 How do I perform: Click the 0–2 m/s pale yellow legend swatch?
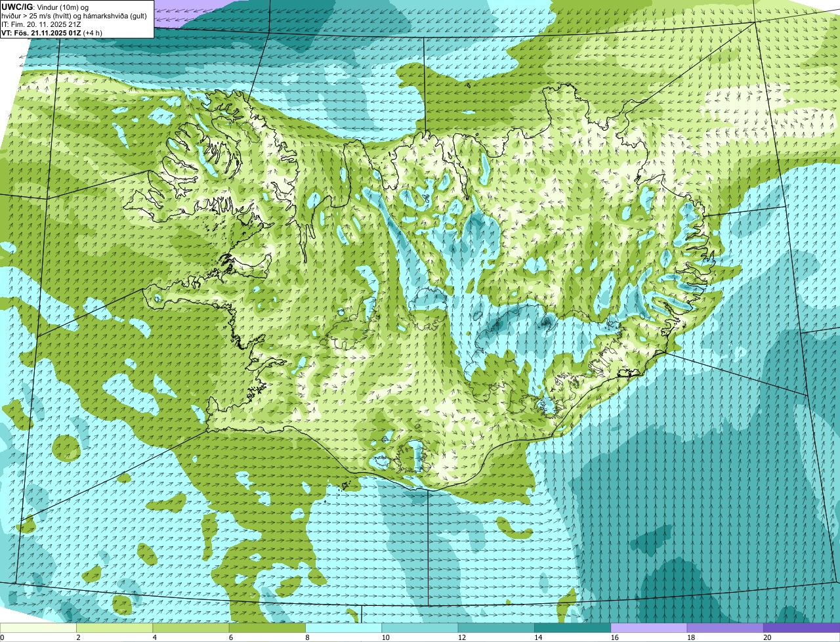38,628
